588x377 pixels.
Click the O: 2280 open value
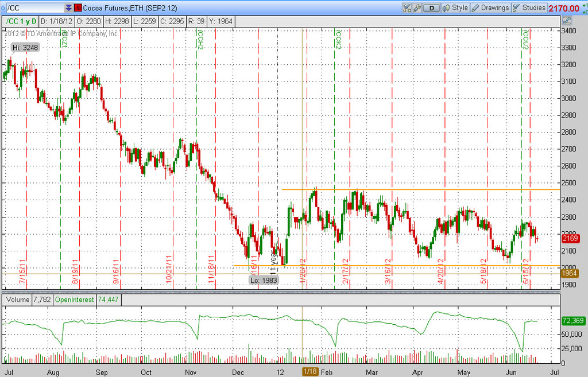[88, 21]
